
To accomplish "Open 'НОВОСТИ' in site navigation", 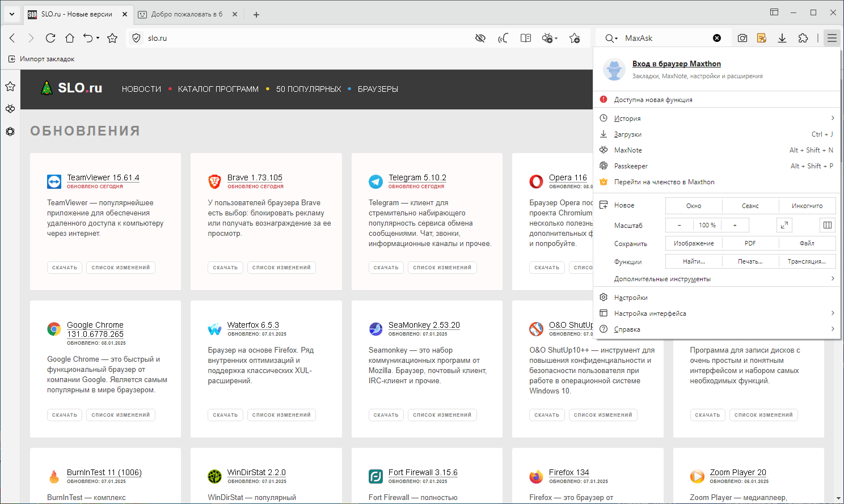I will pos(141,89).
